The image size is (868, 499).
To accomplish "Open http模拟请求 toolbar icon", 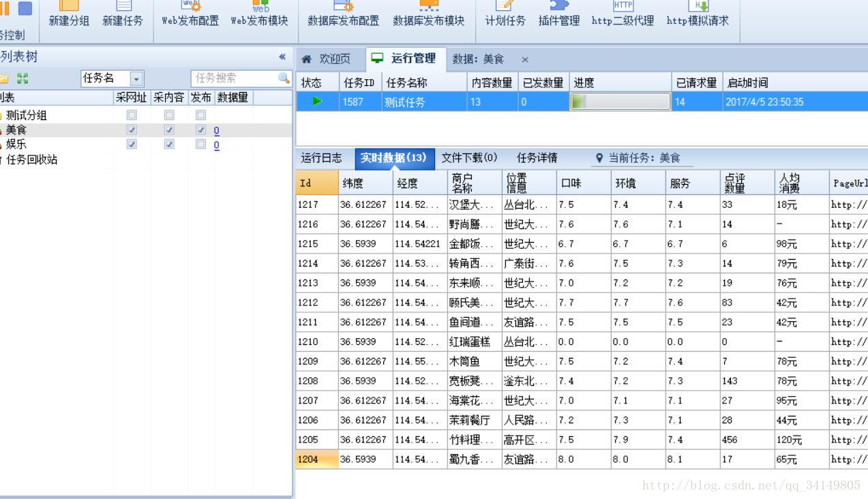I will click(698, 5).
